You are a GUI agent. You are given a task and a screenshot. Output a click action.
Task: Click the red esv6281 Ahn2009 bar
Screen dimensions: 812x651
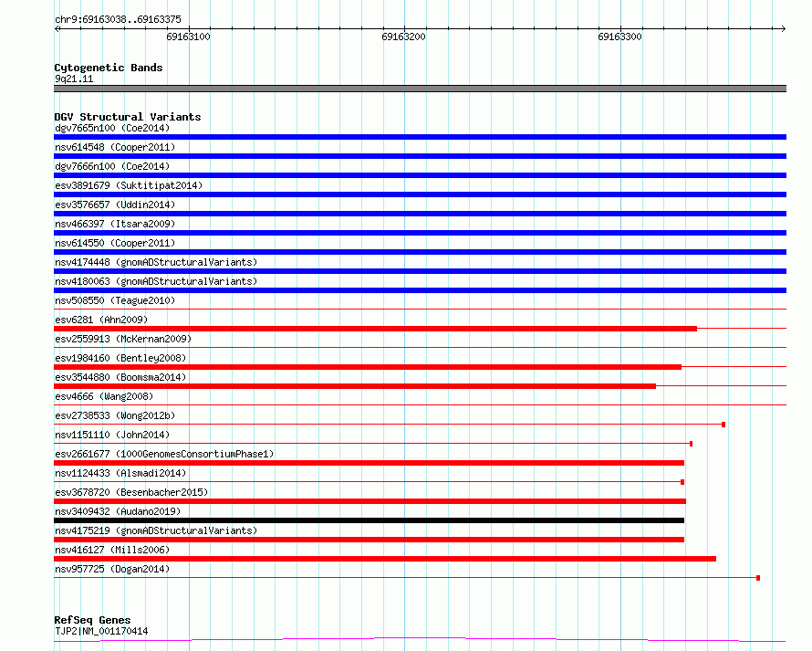click(376, 329)
